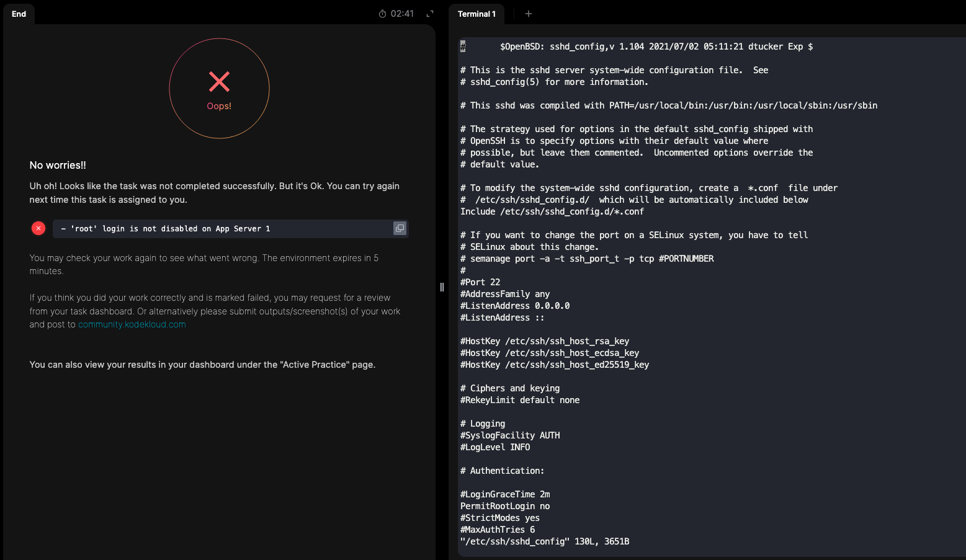
Task: Click the ssh_host_ecdsa_key HostKey line
Action: point(550,353)
